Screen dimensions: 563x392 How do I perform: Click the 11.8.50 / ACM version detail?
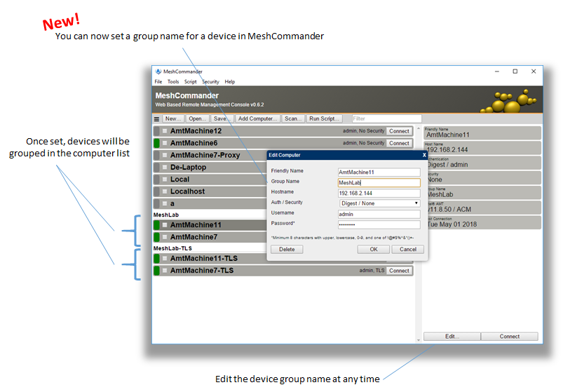482,208
